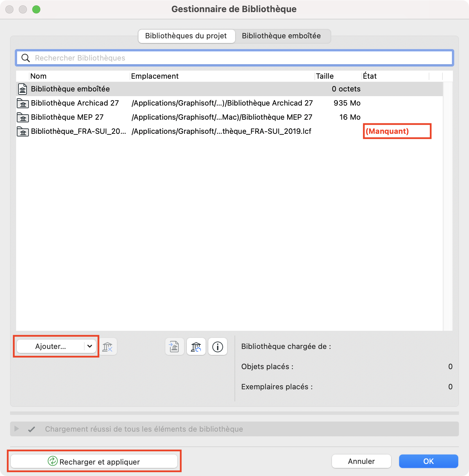
Task: Click the refresh library icon
Action: [196, 347]
